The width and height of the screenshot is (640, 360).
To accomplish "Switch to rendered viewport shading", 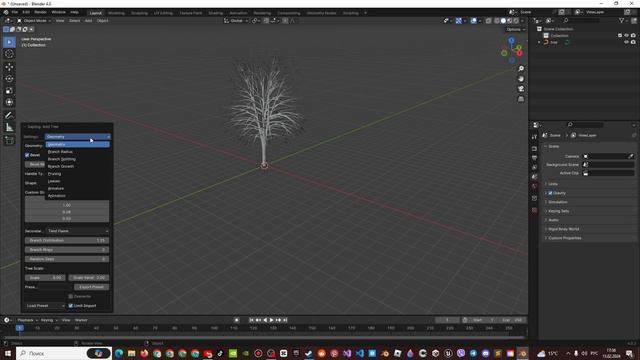I will tap(516, 21).
